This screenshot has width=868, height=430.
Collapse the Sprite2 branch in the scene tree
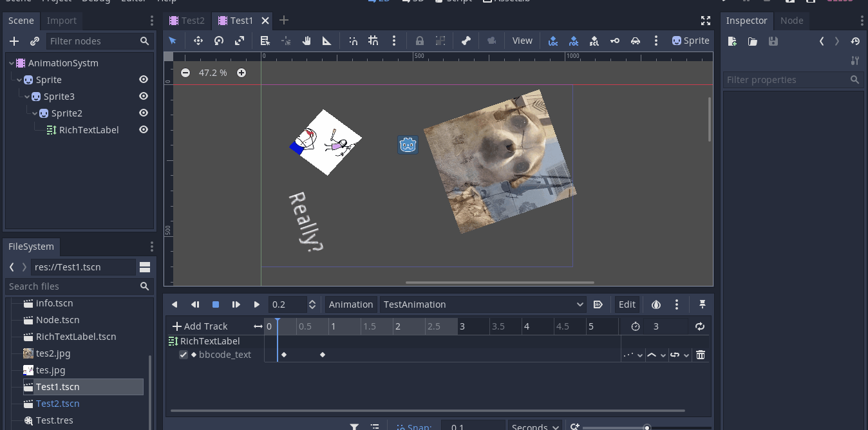coord(35,113)
